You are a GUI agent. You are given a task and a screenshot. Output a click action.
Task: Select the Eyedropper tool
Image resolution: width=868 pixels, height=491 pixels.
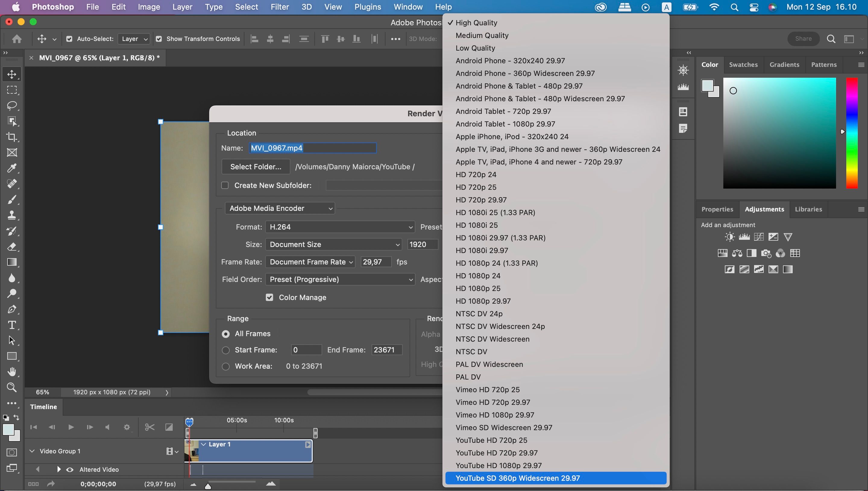(x=12, y=168)
